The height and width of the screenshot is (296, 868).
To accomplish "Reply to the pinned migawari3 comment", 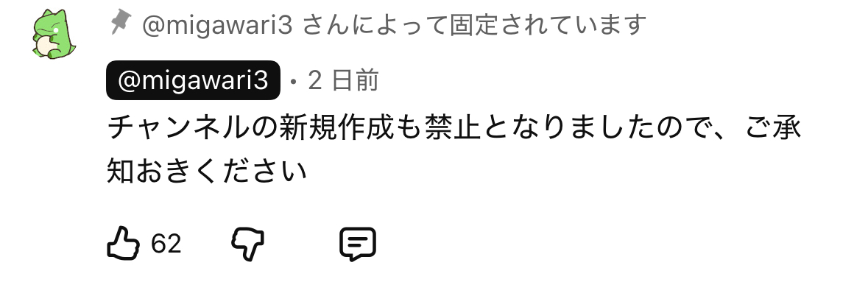I will pos(358,244).
